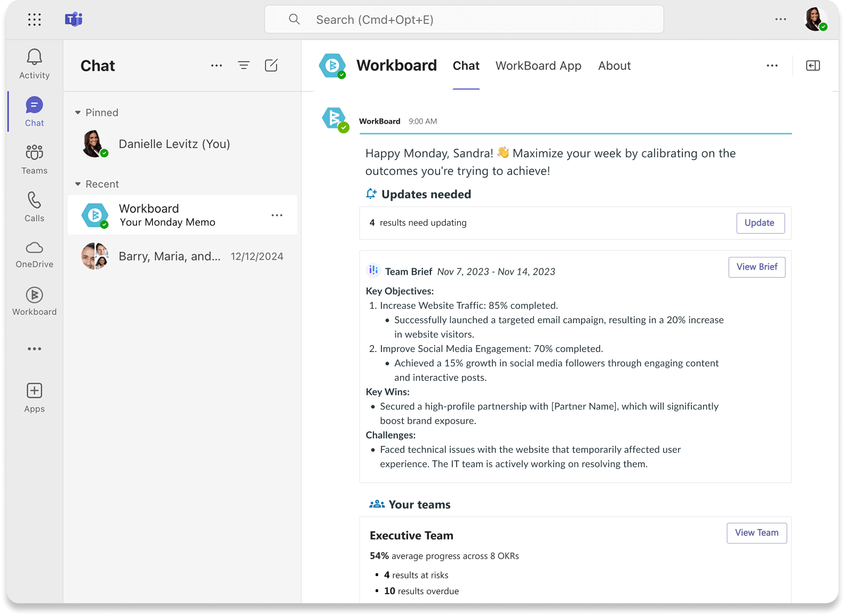Open Teams section in sidebar
The image size is (845, 616).
point(34,159)
